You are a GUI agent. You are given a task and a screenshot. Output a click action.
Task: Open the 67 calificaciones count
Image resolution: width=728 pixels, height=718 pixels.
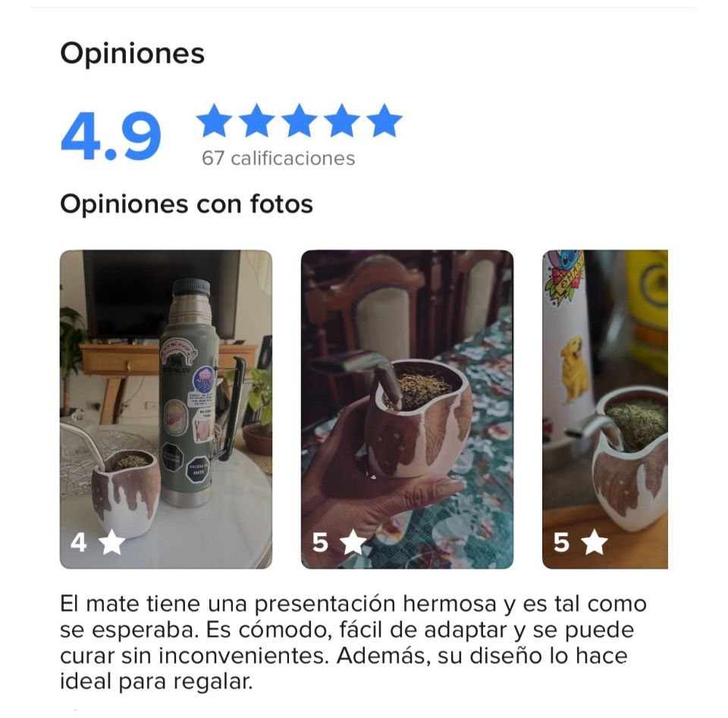tap(278, 158)
